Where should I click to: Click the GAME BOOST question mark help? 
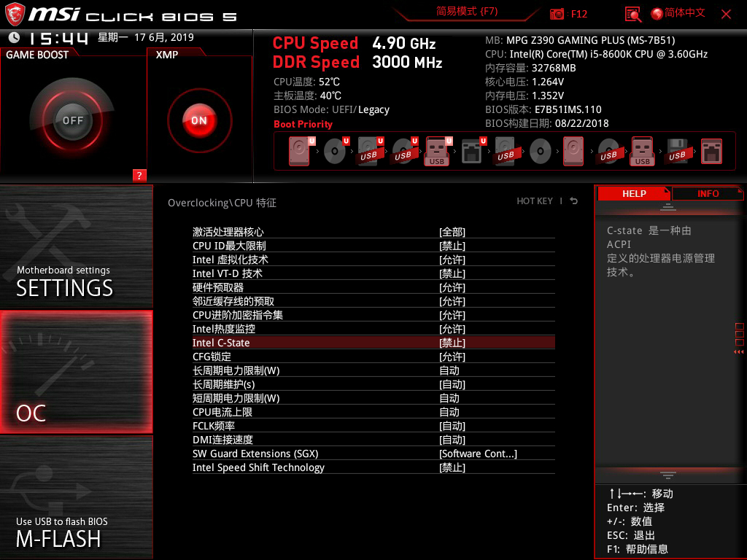coord(139,175)
